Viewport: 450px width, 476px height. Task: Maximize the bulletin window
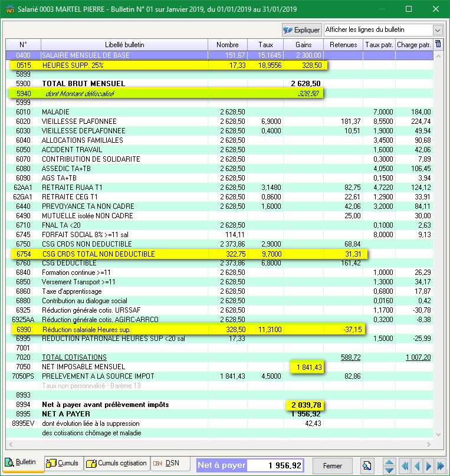pyautogui.click(x=409, y=9)
